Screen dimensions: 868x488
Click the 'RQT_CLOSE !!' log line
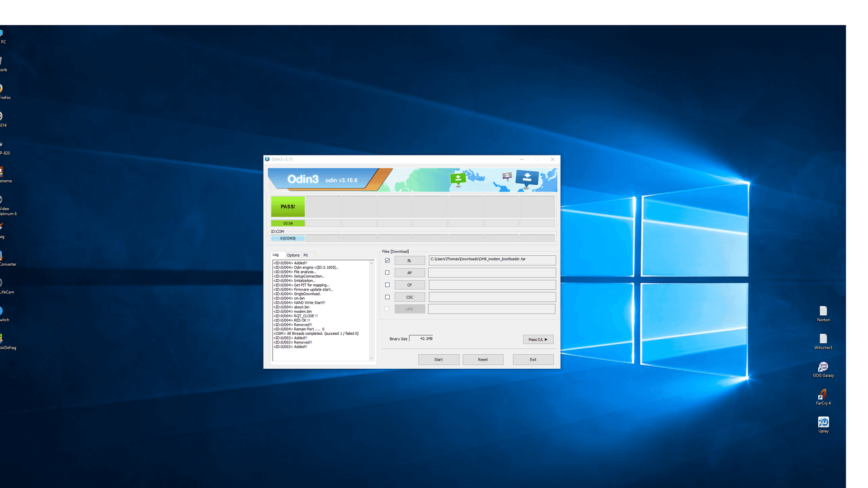pyautogui.click(x=296, y=316)
